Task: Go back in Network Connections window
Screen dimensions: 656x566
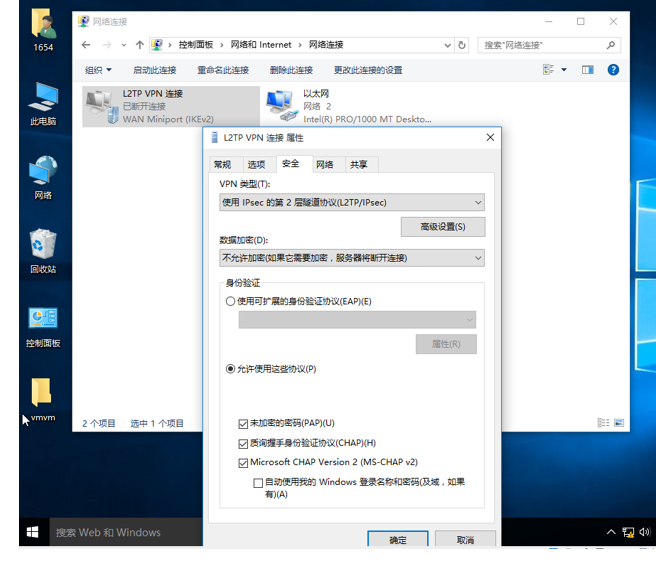Action: 86,45
